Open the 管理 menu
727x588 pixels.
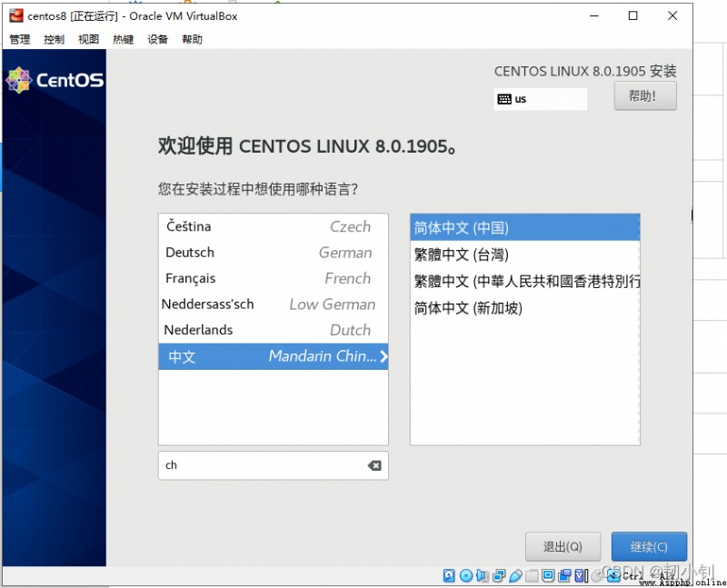point(19,39)
